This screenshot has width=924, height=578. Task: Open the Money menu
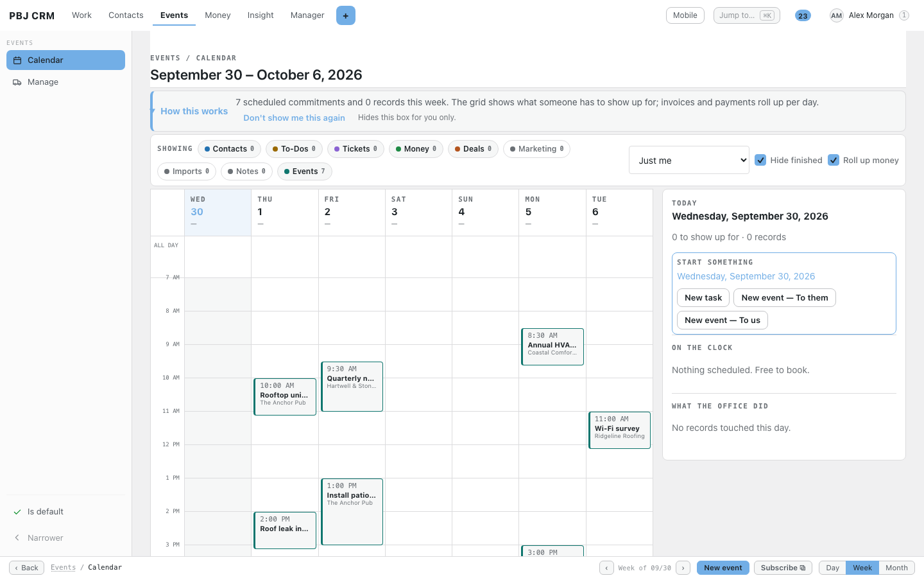[218, 15]
